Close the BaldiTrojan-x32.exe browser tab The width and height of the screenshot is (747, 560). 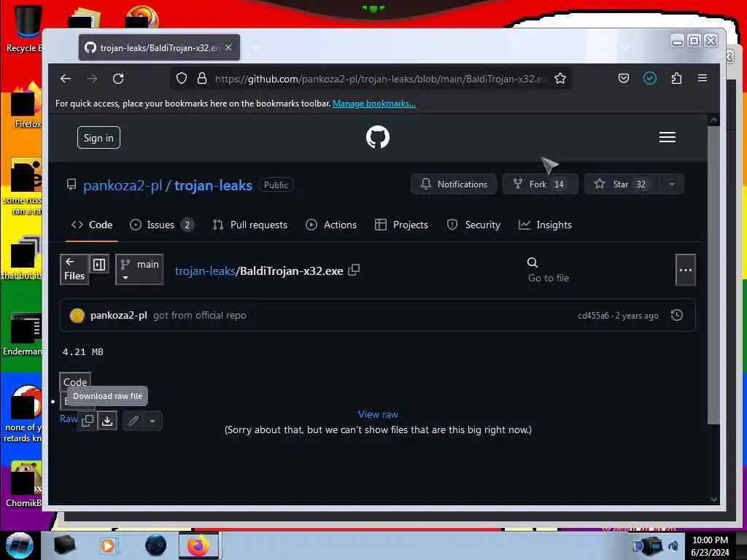pos(228,47)
